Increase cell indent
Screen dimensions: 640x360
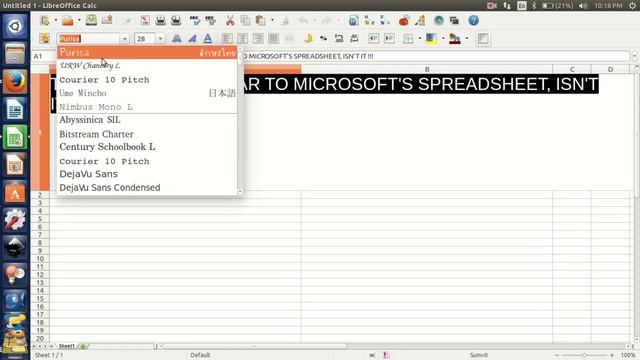click(x=389, y=39)
